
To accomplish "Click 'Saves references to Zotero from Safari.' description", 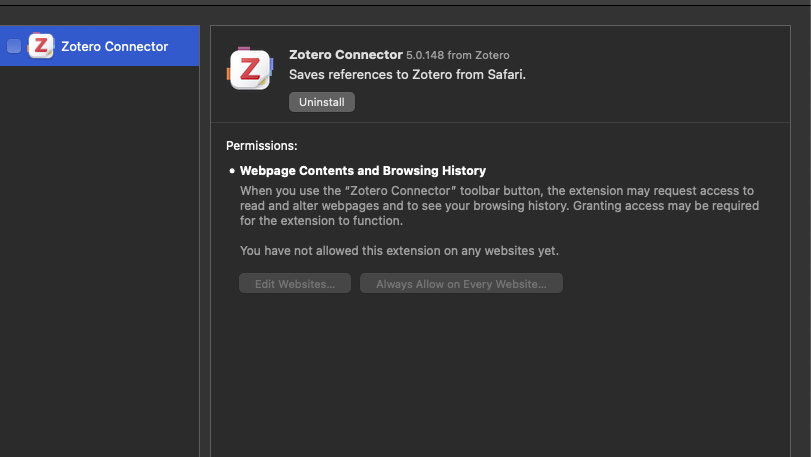I will (407, 74).
